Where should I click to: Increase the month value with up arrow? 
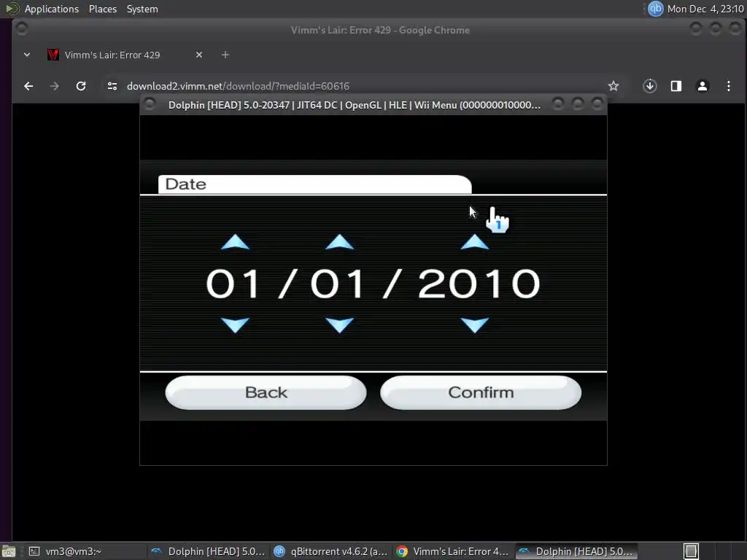point(236,242)
